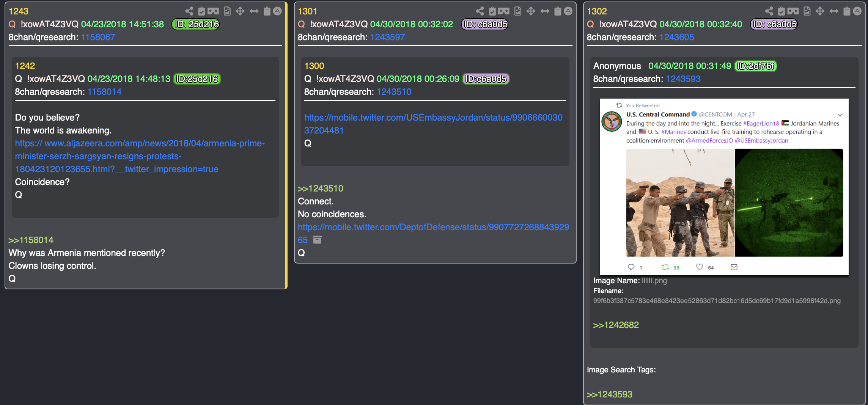Open the DeptofDefense Twitter status link
Viewport: 868px width, 405px height.
pyautogui.click(x=433, y=234)
